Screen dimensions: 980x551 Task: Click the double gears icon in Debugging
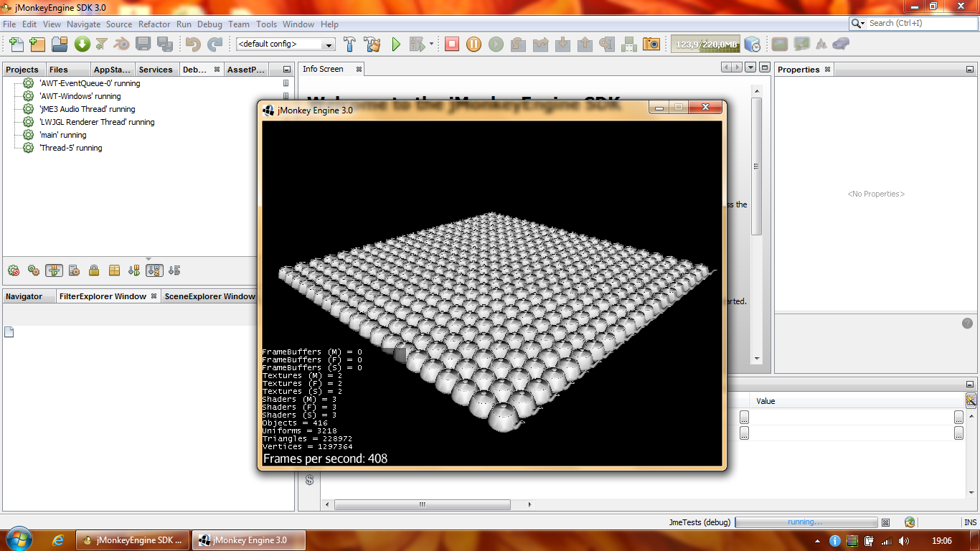coord(34,270)
